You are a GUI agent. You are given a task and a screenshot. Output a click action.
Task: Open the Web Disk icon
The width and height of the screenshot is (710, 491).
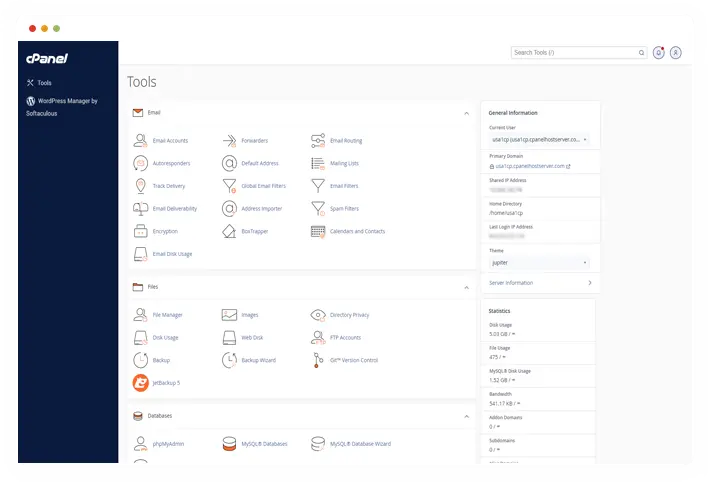229,337
